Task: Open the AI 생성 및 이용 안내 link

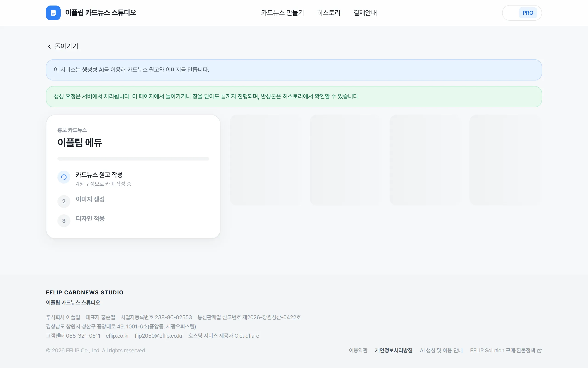Action: (x=441, y=351)
